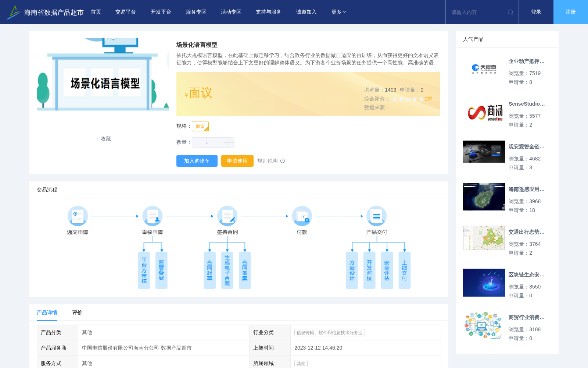The width and height of the screenshot is (588, 368).
Task: Open the 商贸行业消费 product title
Action: (527, 318)
